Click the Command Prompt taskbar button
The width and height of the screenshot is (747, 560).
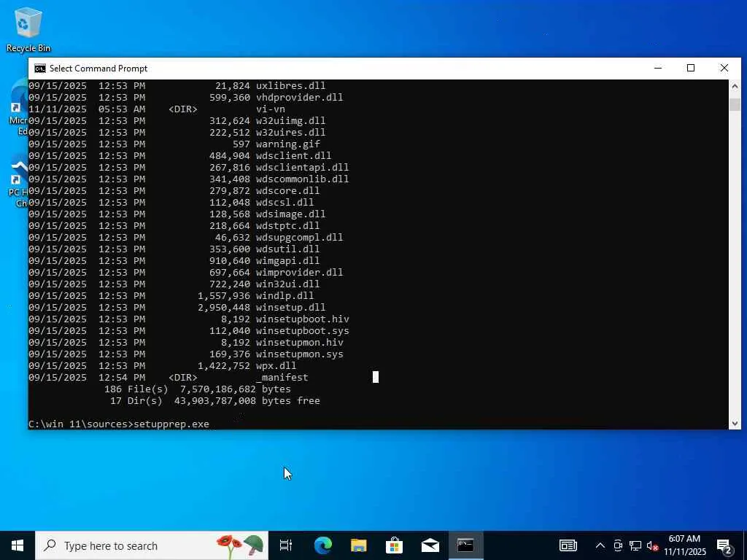(465, 545)
